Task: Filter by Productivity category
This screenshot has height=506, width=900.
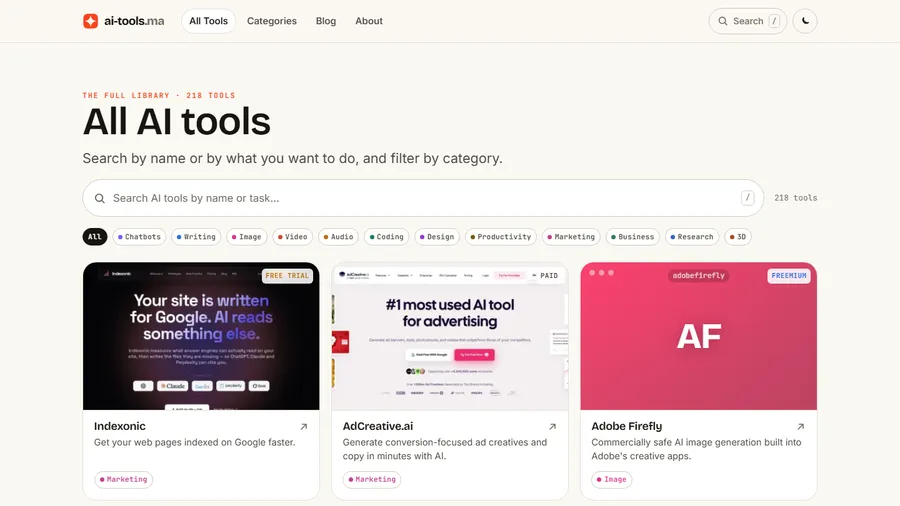Action: tap(501, 237)
